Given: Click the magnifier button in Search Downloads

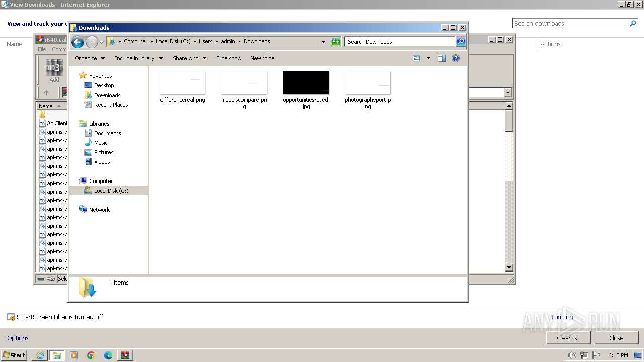Looking at the screenshot, I should 460,42.
